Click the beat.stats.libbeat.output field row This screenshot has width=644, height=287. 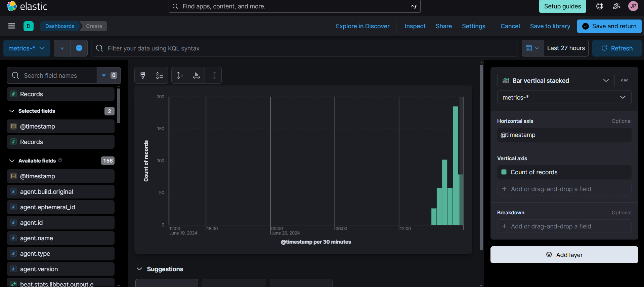coord(60,283)
